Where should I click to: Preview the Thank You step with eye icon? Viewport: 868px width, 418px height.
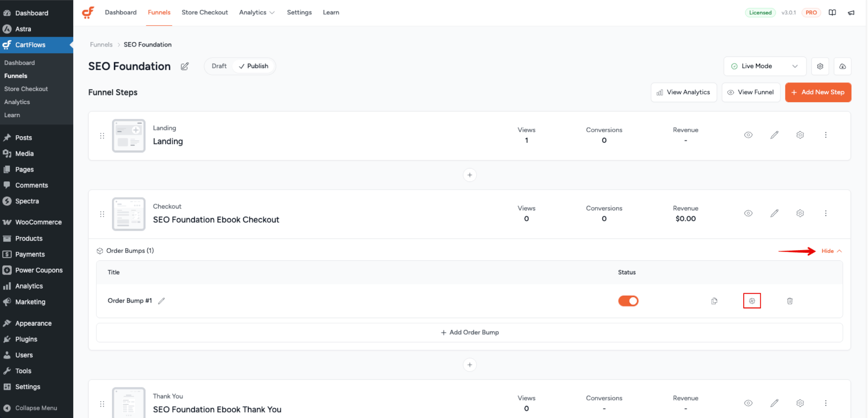point(748,403)
